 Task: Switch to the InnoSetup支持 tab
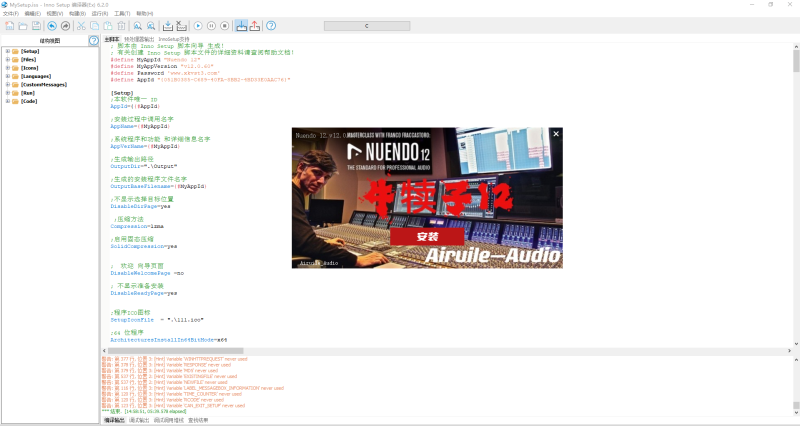(173, 39)
